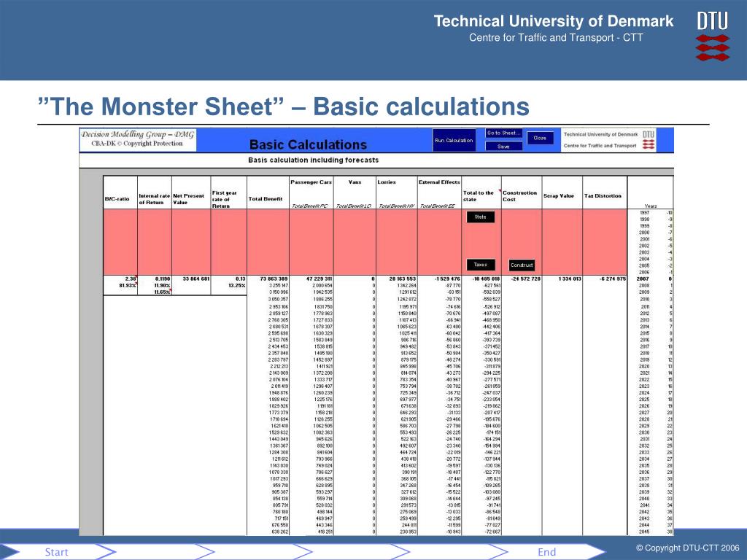Click the Decision Modelling Group – DMG badge
Viewport: 747px width, 560px height.
click(x=137, y=139)
